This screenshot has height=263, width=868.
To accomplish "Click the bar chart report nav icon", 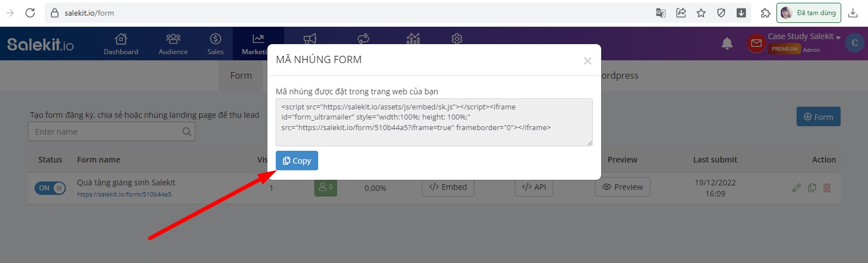I will coord(414,39).
